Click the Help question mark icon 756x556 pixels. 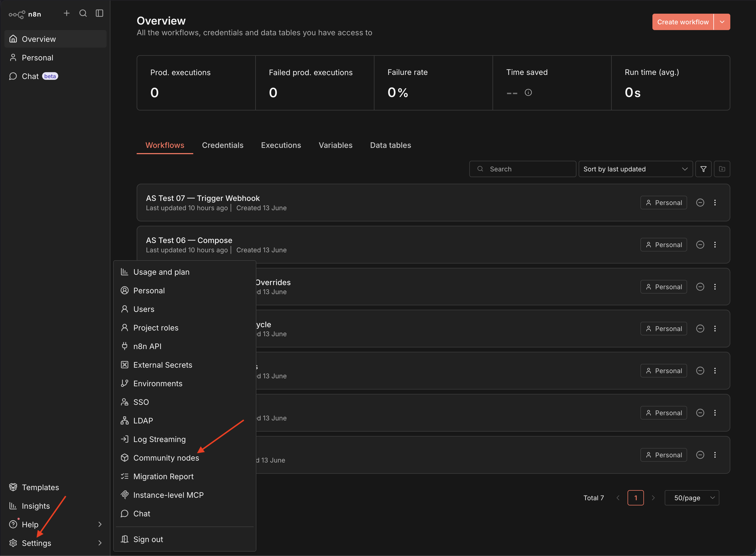(x=13, y=524)
